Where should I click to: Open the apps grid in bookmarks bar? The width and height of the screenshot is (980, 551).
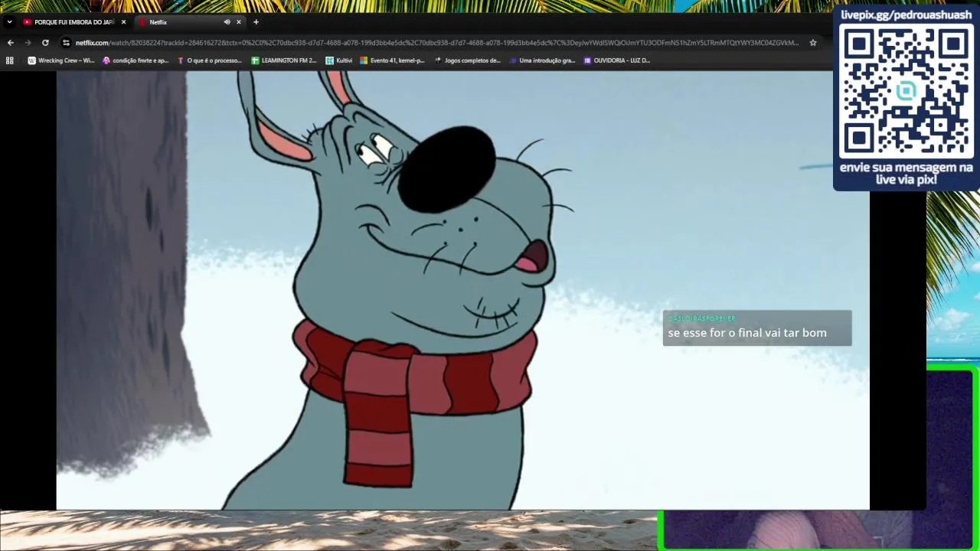pyautogui.click(x=10, y=60)
